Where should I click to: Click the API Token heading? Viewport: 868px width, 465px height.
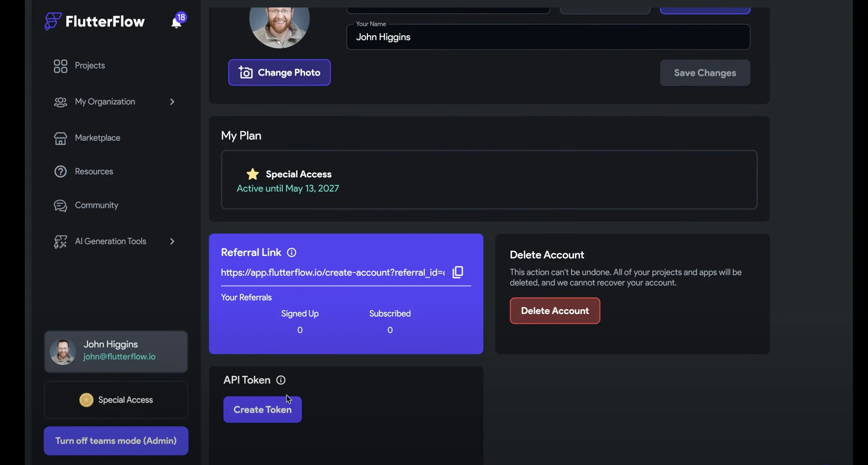tap(246, 380)
